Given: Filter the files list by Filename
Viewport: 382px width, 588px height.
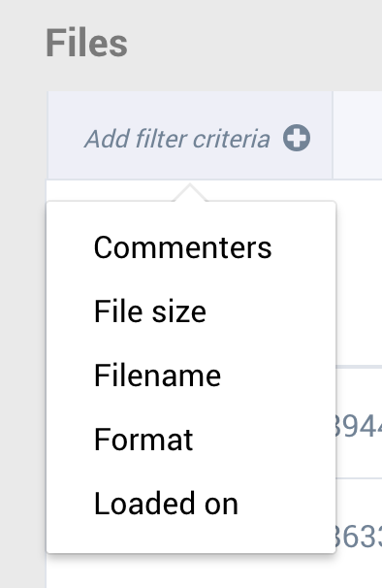Looking at the screenshot, I should (157, 376).
